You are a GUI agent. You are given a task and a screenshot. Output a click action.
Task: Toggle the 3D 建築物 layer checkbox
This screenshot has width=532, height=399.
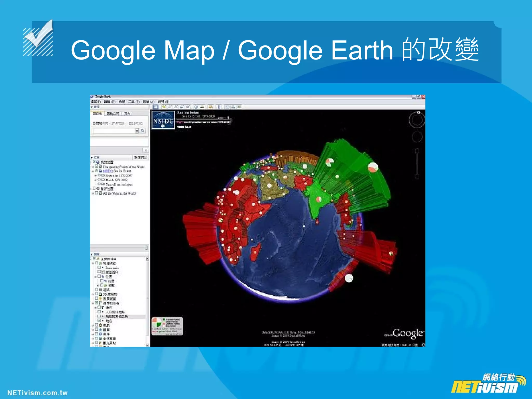click(x=97, y=294)
